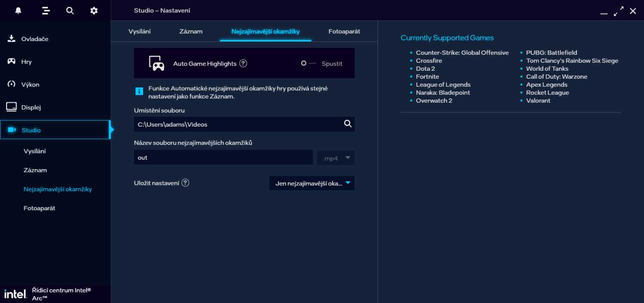Viewport: 644px width, 303px height.
Task: Click Tom Clancy's Rainbow Six Siege
Action: click(572, 61)
